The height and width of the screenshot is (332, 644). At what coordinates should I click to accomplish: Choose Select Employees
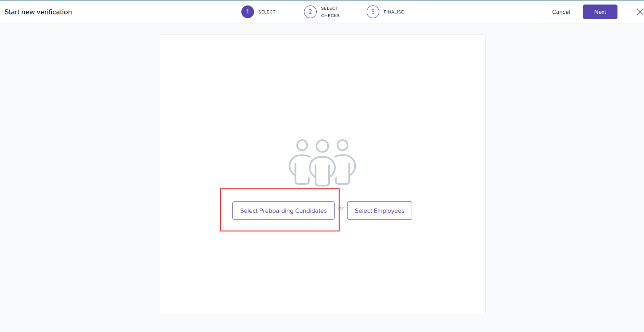pyautogui.click(x=379, y=210)
